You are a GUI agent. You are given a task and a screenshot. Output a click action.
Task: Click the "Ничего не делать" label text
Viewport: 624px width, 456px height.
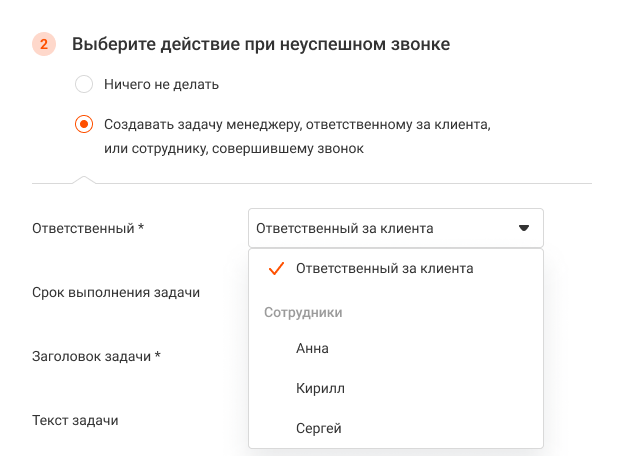[161, 84]
